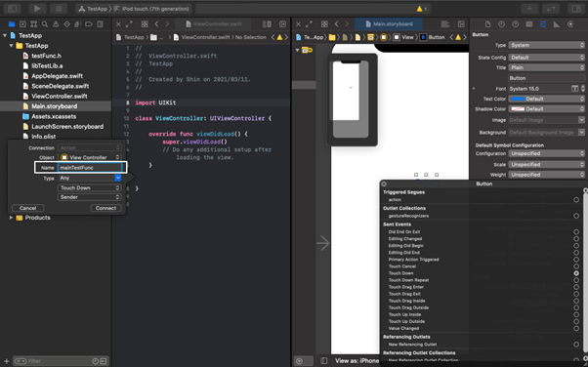Show the Attributes inspector
The width and height of the screenshot is (588, 367).
543,24
